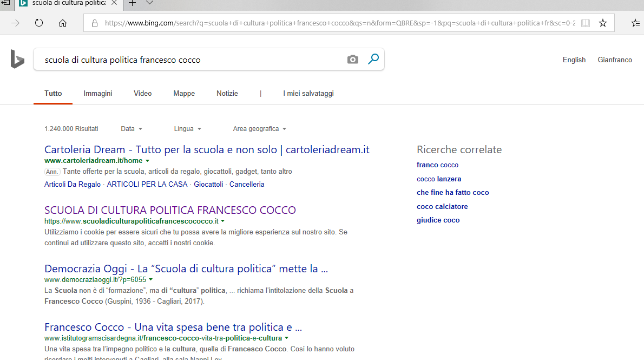
Task: Open Francesco Cocco - Una vita spesa result
Action: point(173,327)
